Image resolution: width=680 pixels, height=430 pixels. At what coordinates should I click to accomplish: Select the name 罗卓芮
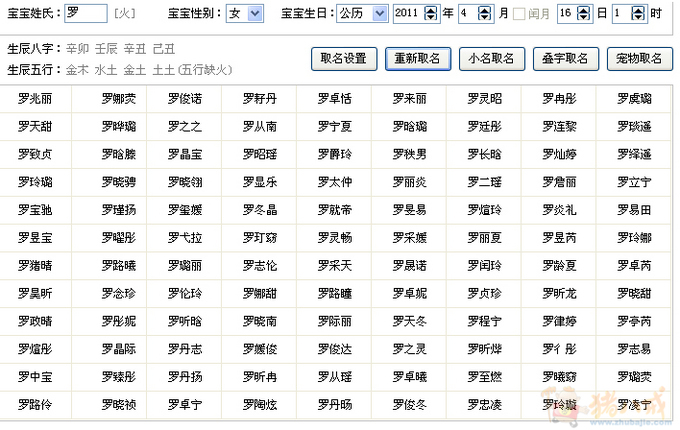click(634, 266)
